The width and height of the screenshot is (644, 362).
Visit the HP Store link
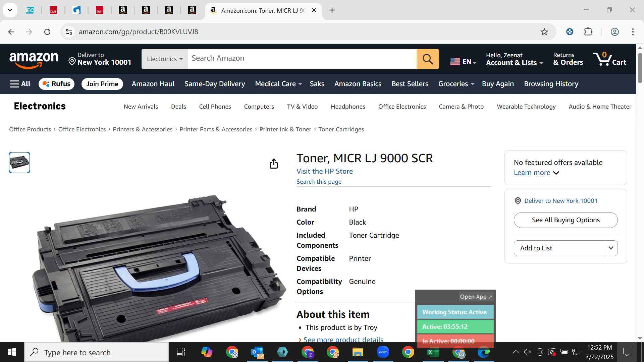pyautogui.click(x=324, y=171)
